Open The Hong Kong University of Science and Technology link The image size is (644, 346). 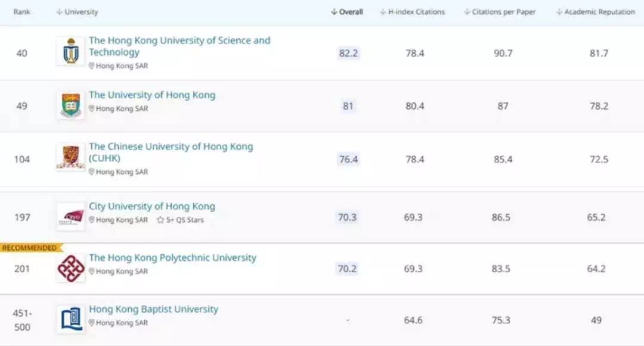[179, 46]
